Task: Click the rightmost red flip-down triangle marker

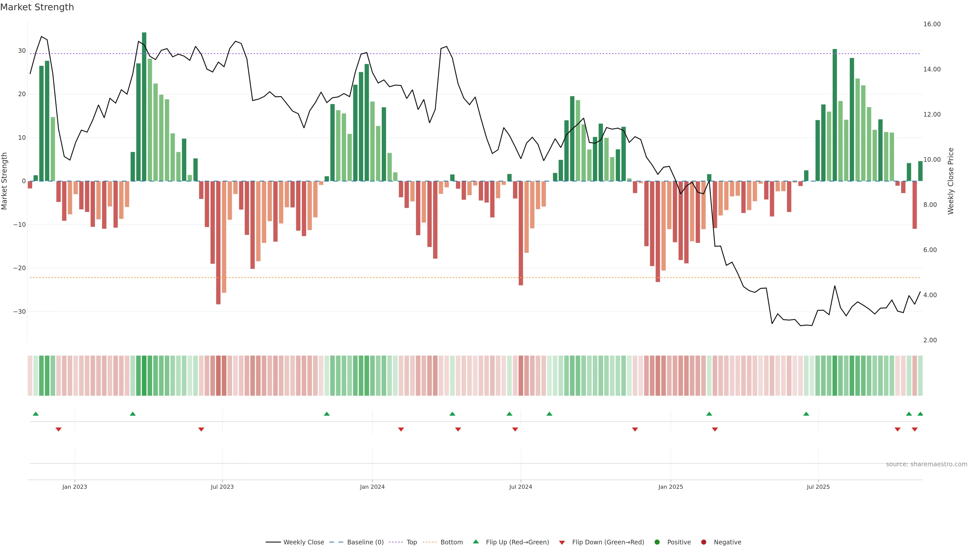Action: tap(915, 429)
